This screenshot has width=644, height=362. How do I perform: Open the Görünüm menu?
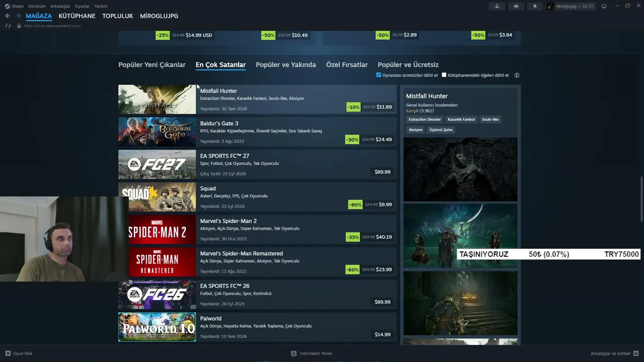pyautogui.click(x=37, y=6)
